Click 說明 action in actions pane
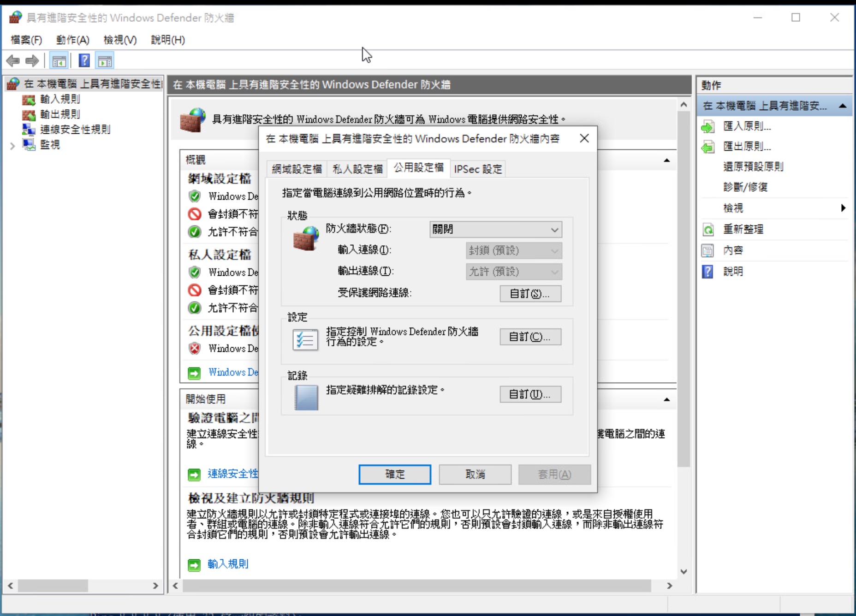 (733, 272)
